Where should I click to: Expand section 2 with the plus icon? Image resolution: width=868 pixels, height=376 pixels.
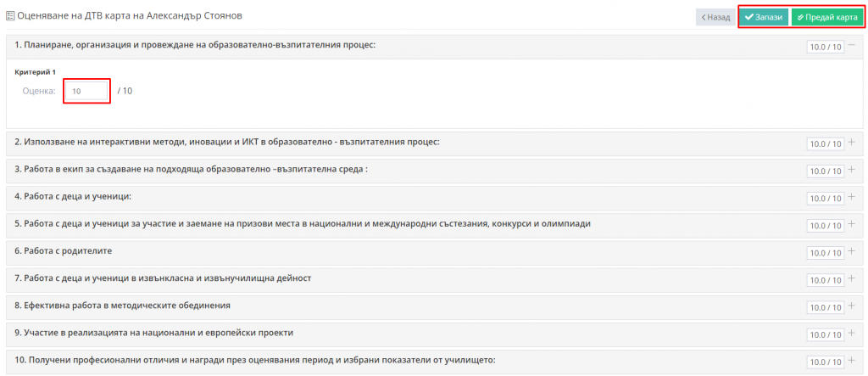point(852,143)
